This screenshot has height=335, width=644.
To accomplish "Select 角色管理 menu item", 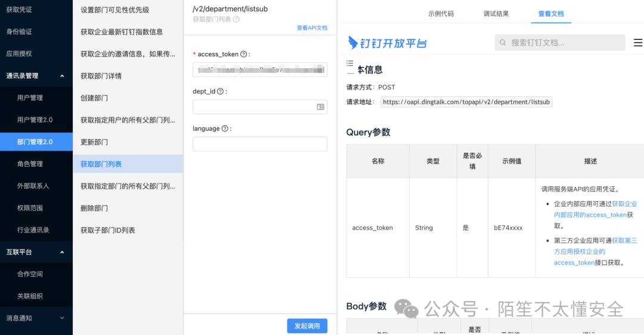I will click(x=36, y=164).
